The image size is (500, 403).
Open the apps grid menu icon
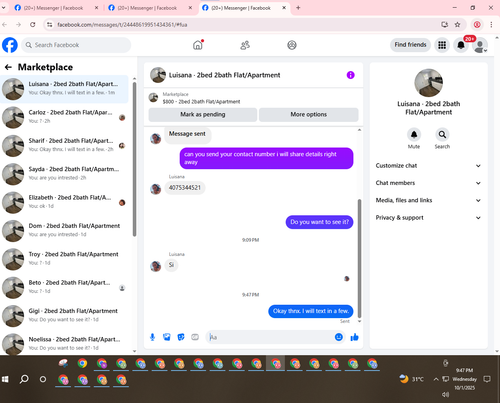[442, 45]
